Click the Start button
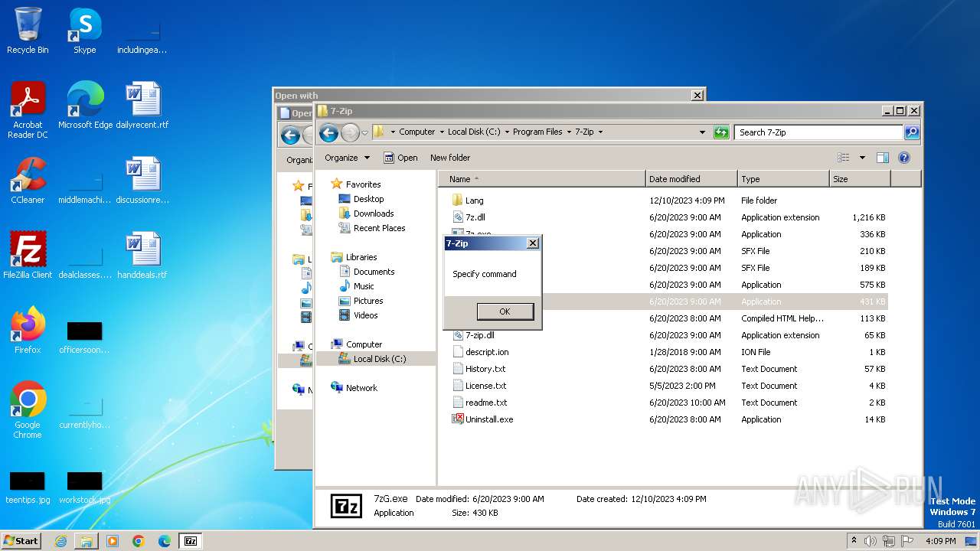The height and width of the screenshot is (551, 980). [21, 540]
